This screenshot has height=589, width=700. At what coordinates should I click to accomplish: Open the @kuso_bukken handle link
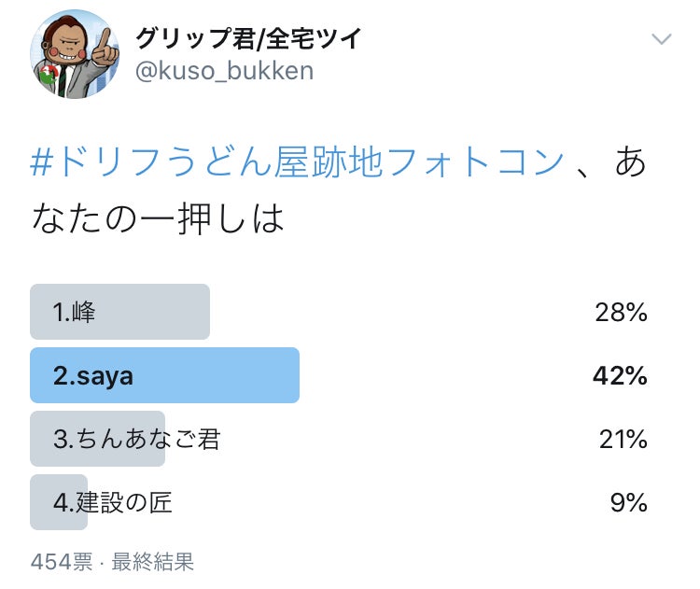click(x=225, y=72)
